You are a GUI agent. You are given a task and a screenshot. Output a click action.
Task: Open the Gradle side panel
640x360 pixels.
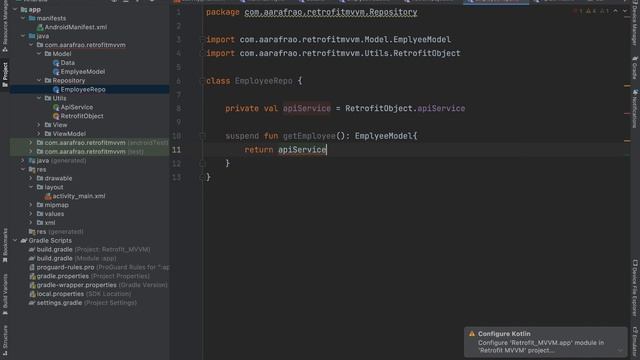[x=635, y=68]
